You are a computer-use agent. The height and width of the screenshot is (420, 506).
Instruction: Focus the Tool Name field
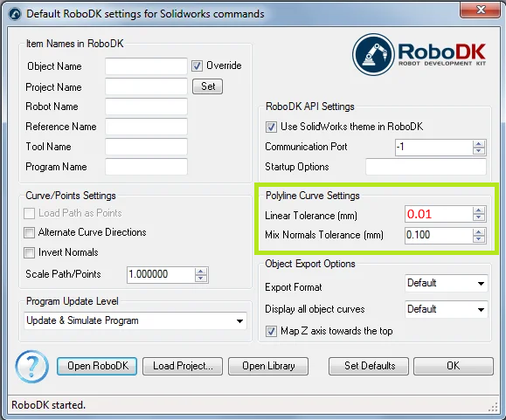146,147
